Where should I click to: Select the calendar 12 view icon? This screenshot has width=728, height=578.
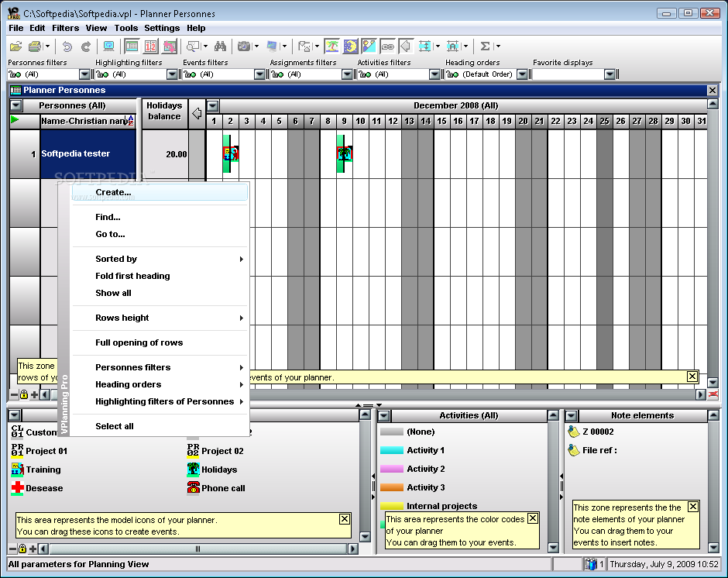[150, 46]
